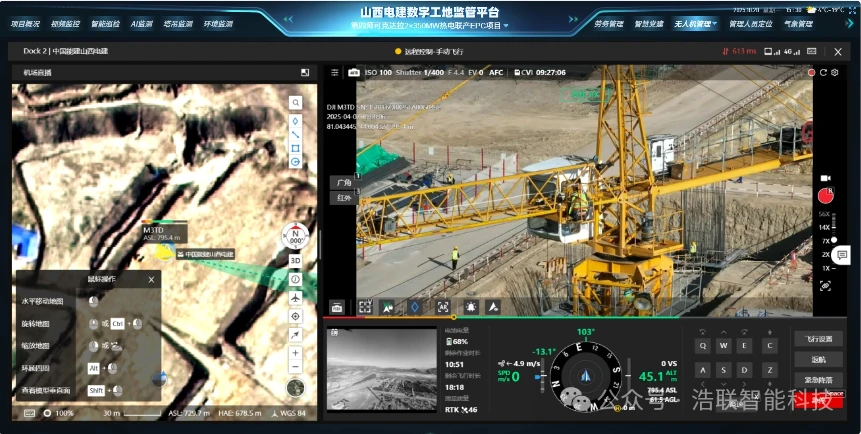Select the map line drawing tool
This screenshot has width=861, height=434.
pos(295,134)
